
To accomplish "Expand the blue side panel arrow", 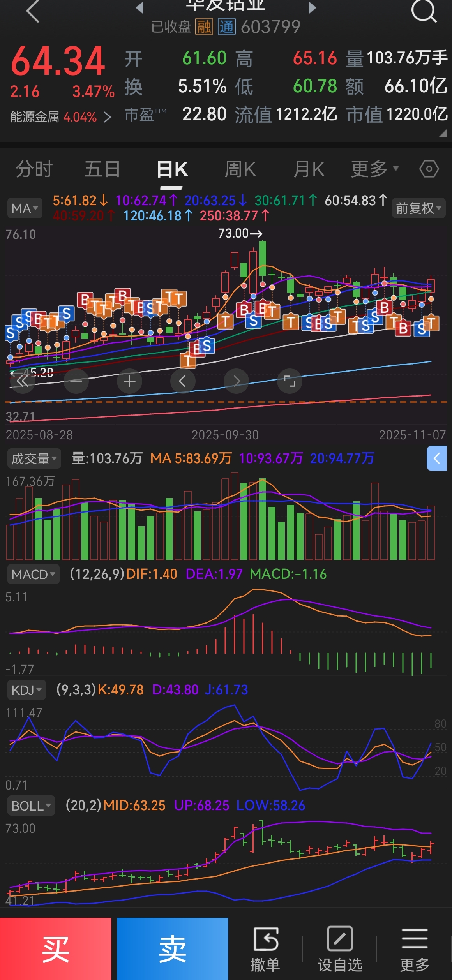I will coord(437,458).
